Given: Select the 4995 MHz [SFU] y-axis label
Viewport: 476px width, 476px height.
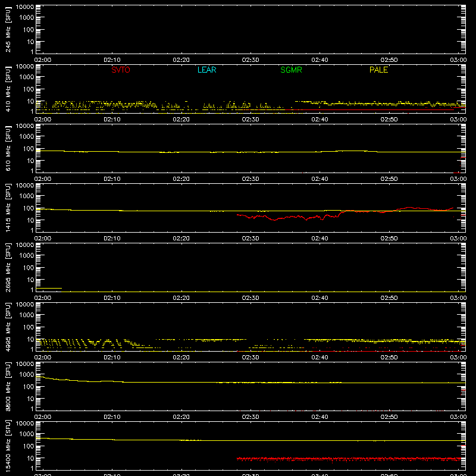Looking at the screenshot, I should [8, 327].
